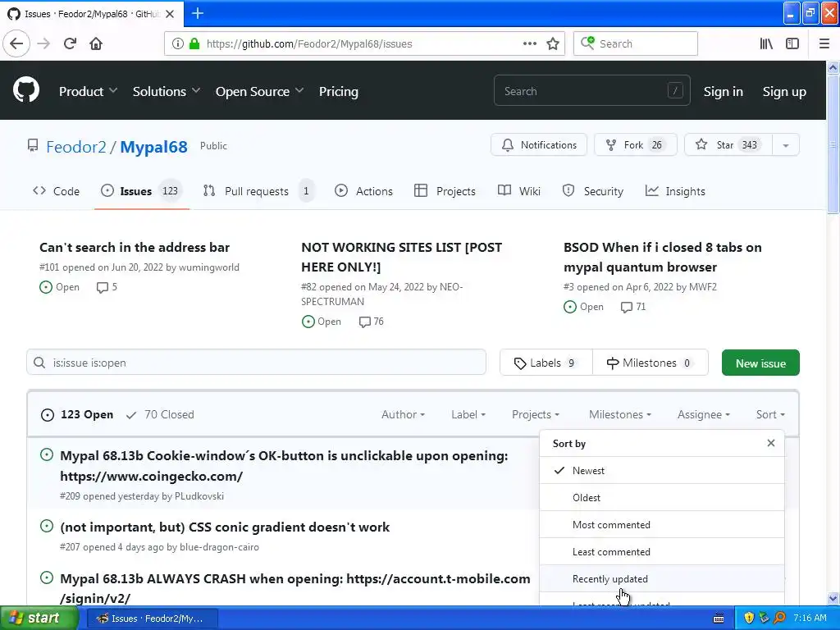This screenshot has height=630, width=840.
Task: Click the security shield tray icon
Action: (749, 619)
